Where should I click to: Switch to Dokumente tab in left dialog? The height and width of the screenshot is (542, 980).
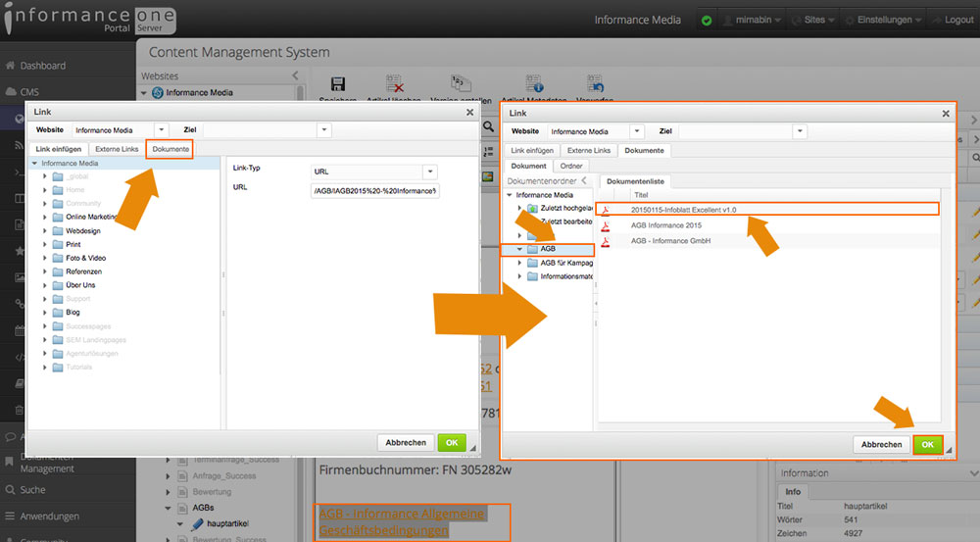tap(171, 149)
